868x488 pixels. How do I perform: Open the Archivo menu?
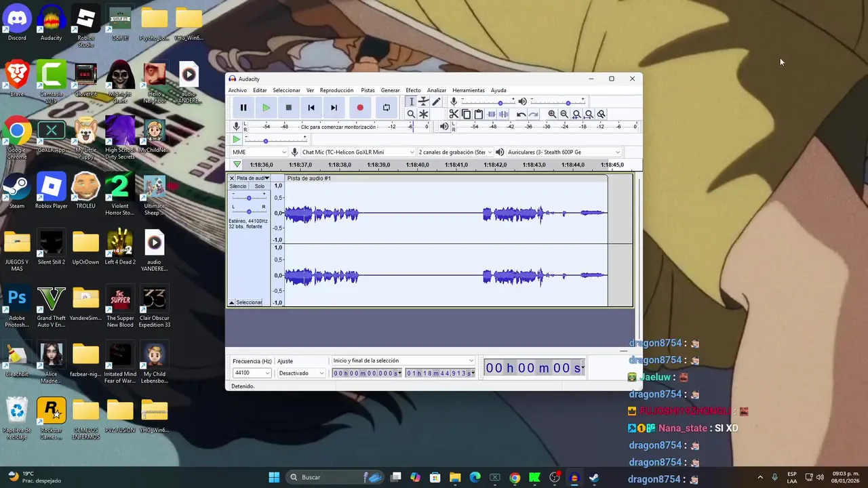click(237, 90)
